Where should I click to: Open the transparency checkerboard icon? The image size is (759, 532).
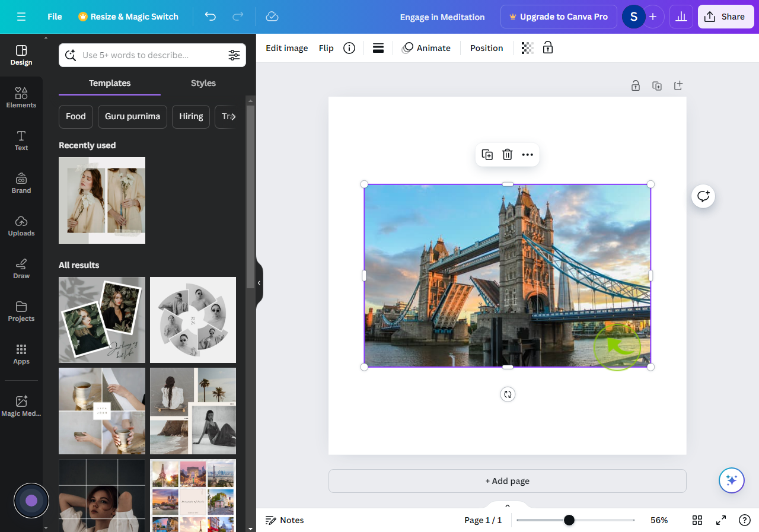point(527,48)
